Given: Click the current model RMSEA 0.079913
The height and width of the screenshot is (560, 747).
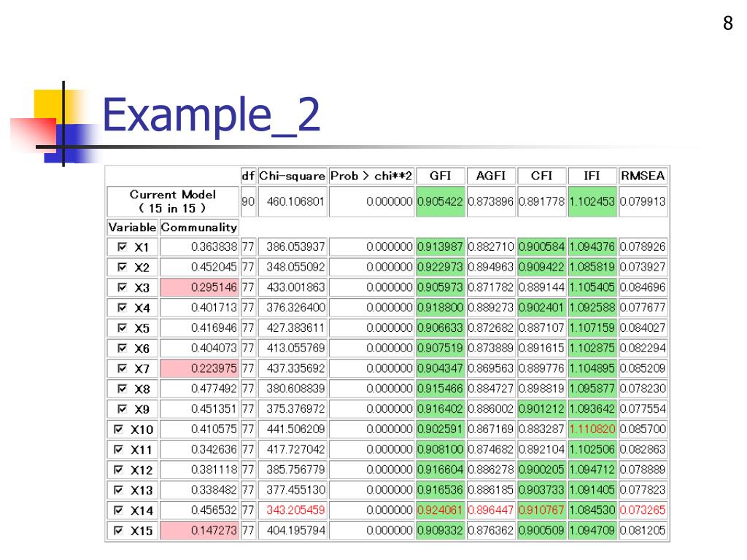Looking at the screenshot, I should click(643, 201).
